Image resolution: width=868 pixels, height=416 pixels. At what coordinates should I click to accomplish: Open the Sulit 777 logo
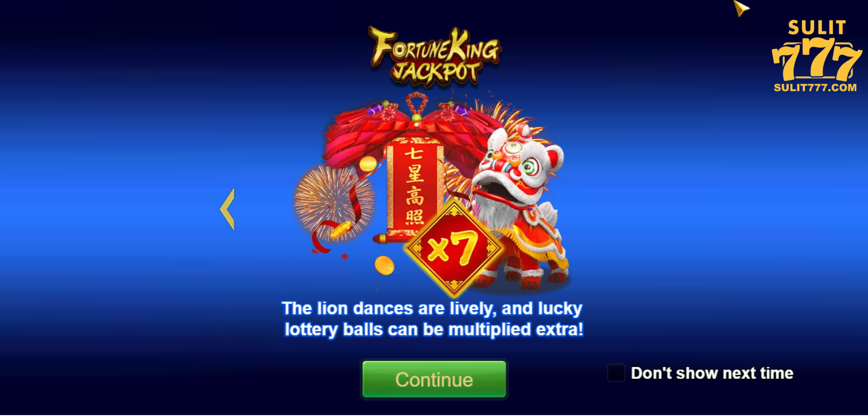(816, 56)
